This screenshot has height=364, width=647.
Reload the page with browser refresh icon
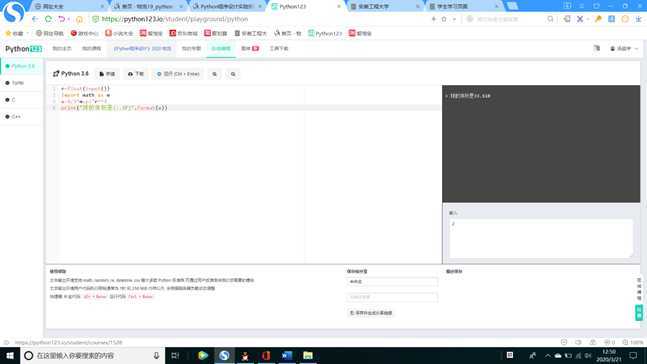click(48, 19)
